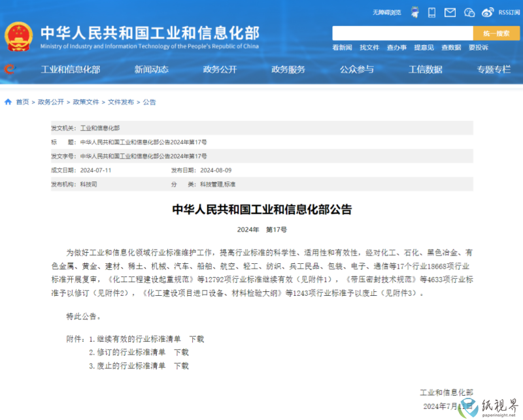The height and width of the screenshot is (420, 523).
Task: Click the 发文字号 value text
Action: point(143,156)
